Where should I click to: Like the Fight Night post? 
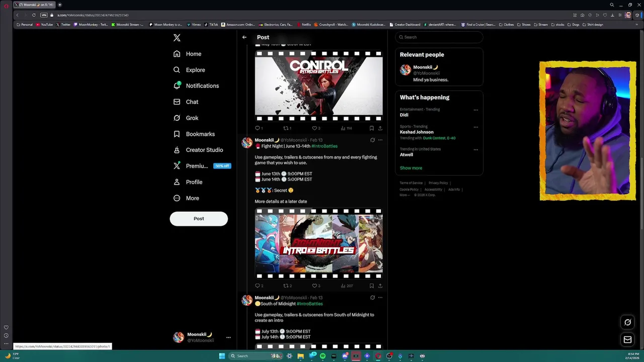[x=316, y=286]
